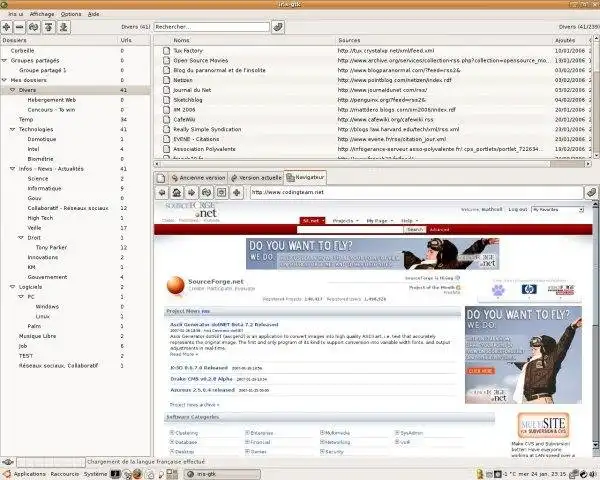This screenshot has height=480, width=600.
Task: Click the export (arrow down) toolbar icon
Action: coord(64,27)
